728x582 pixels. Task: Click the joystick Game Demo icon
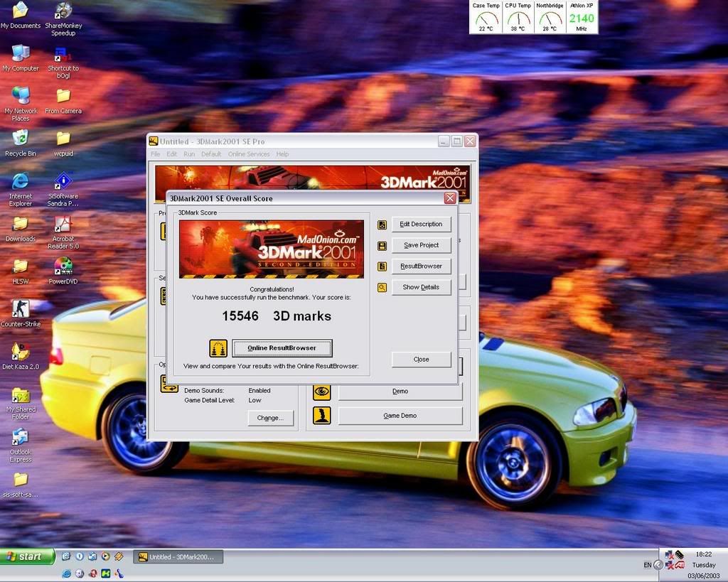click(321, 416)
